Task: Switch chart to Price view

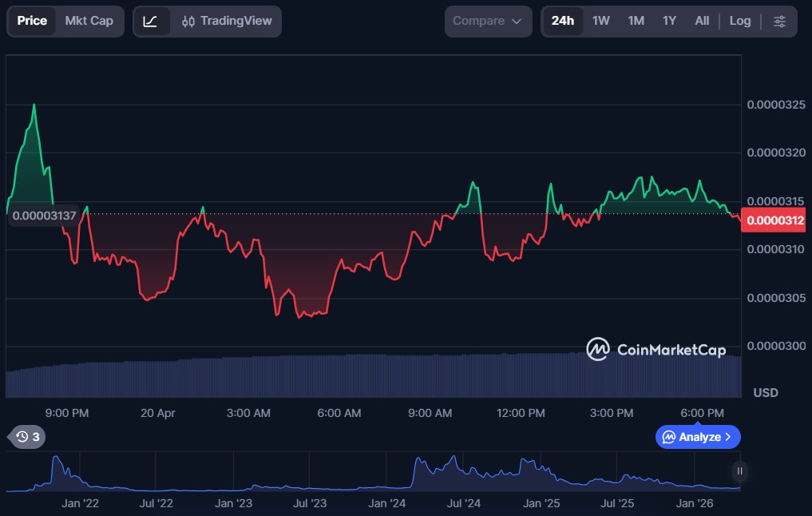Action: click(32, 21)
